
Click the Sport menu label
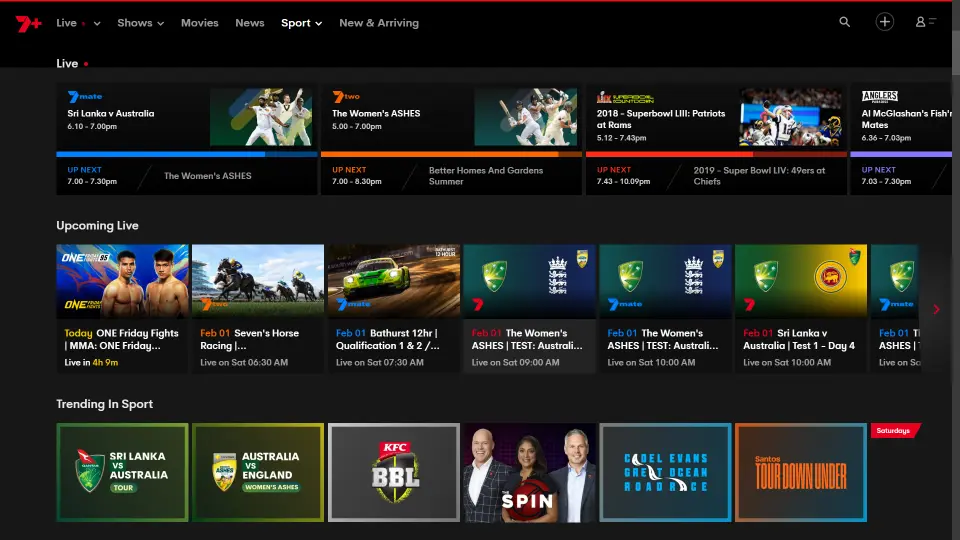click(296, 23)
